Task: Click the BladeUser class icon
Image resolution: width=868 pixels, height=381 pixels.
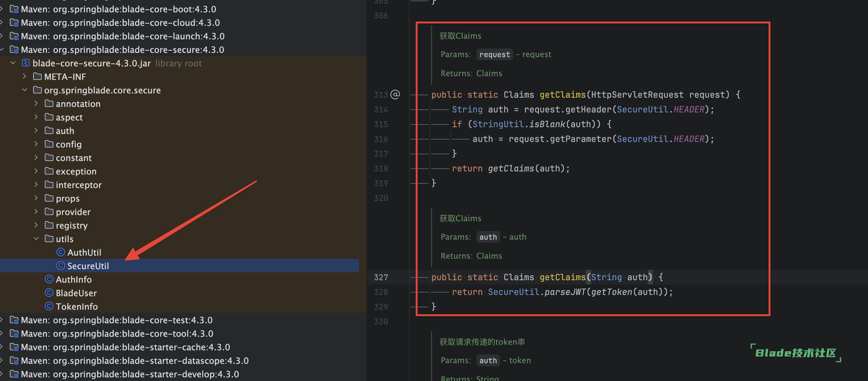Action: [49, 293]
